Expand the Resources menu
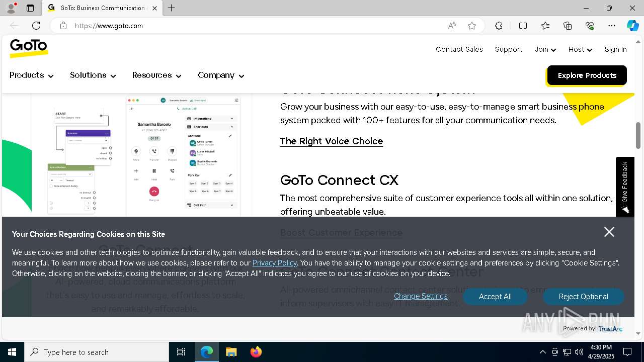 156,75
